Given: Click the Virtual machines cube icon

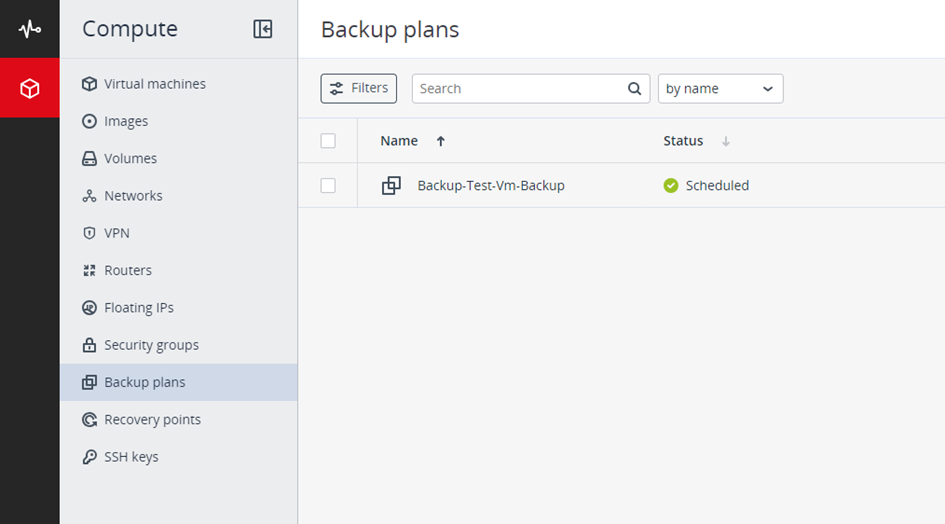Looking at the screenshot, I should (x=90, y=84).
